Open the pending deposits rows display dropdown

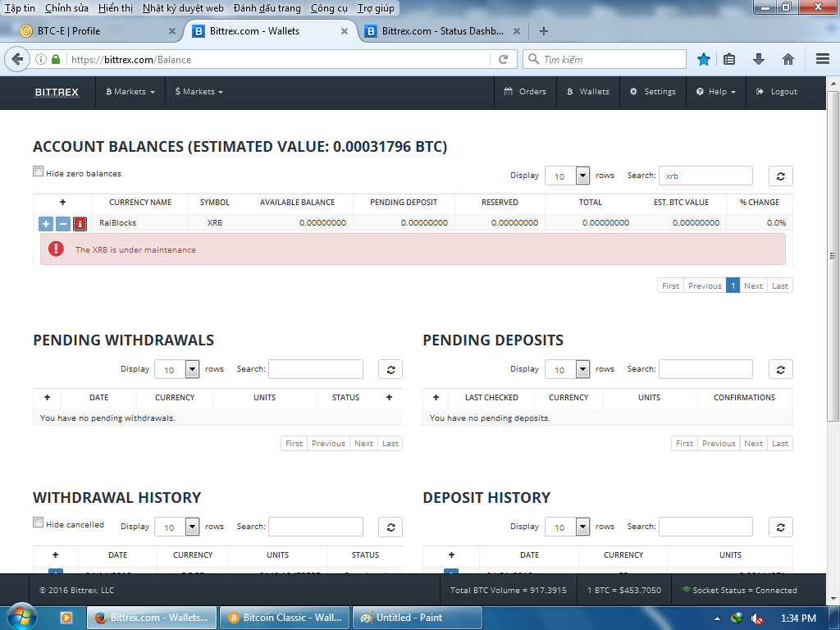[568, 369]
